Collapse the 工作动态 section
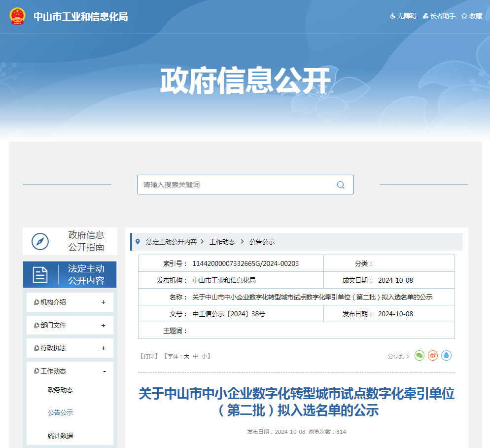The width and height of the screenshot is (490, 448). pos(104,371)
